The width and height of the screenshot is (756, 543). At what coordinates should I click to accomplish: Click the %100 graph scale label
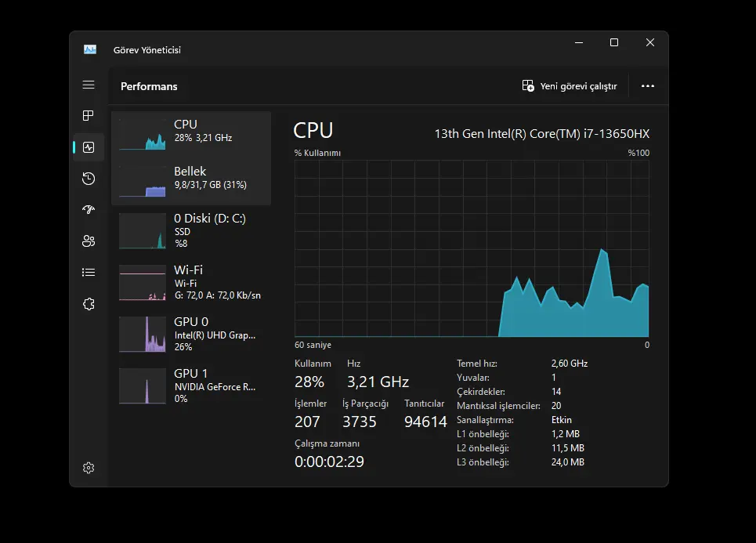pyautogui.click(x=638, y=153)
